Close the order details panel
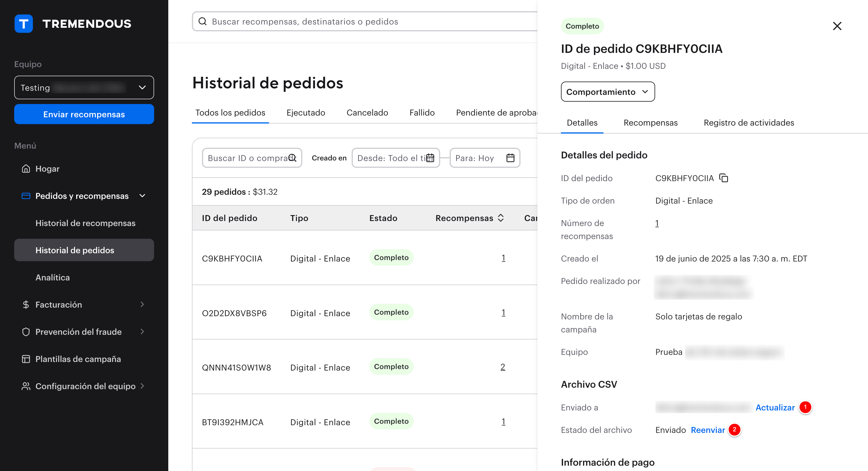868x471 pixels. click(837, 26)
